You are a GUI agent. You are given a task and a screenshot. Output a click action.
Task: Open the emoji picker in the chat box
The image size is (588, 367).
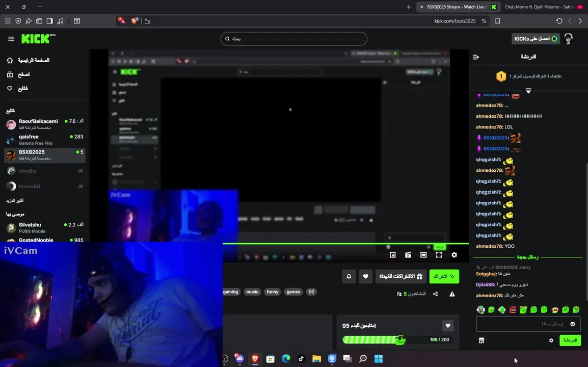(x=573, y=324)
